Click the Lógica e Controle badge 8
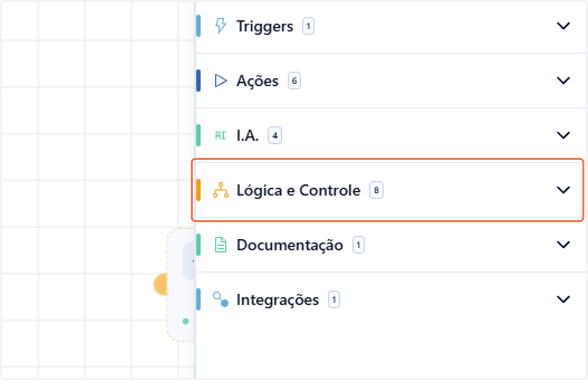The image size is (588, 380). (x=376, y=190)
